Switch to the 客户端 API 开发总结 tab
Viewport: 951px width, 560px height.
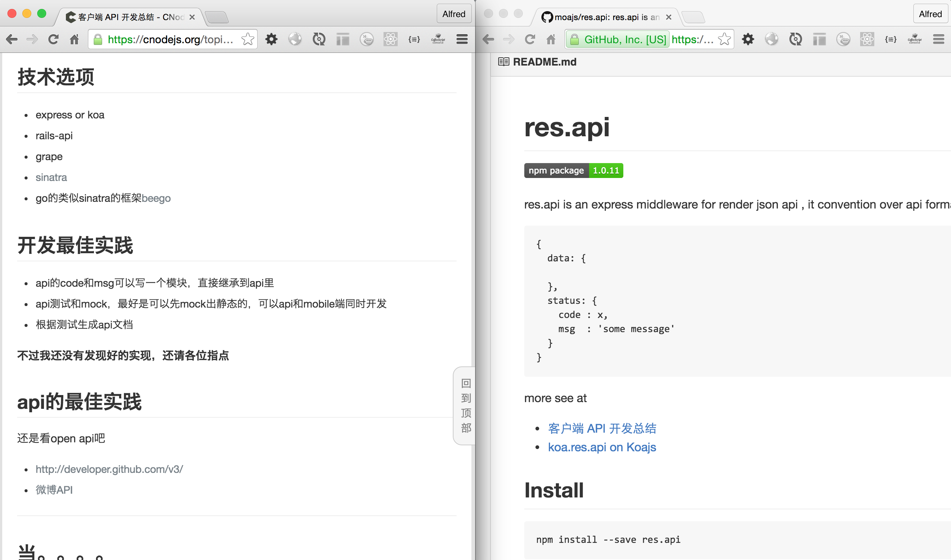click(128, 17)
